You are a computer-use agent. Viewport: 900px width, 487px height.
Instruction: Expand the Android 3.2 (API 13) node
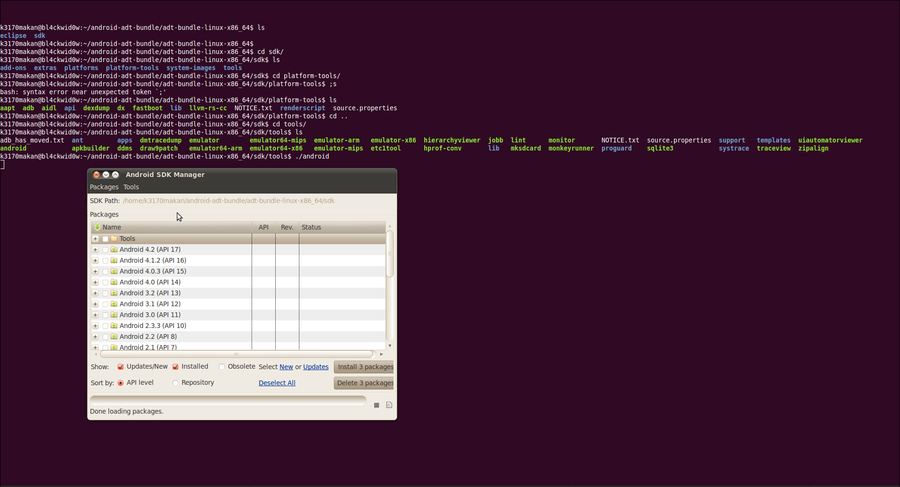[x=95, y=293]
